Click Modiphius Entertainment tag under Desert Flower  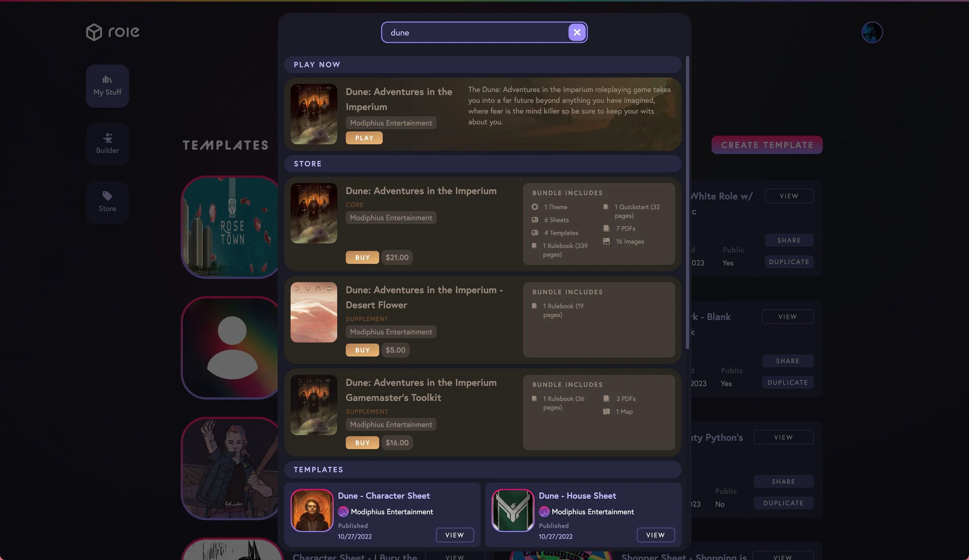pos(391,332)
